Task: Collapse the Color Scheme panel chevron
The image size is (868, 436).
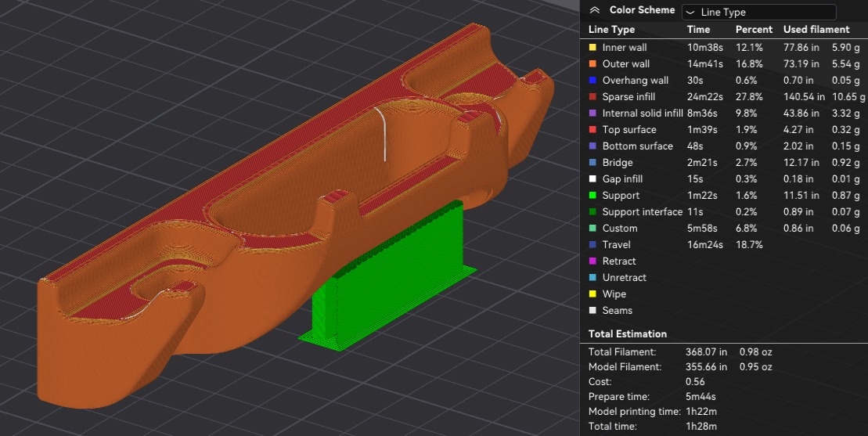Action: pyautogui.click(x=595, y=10)
